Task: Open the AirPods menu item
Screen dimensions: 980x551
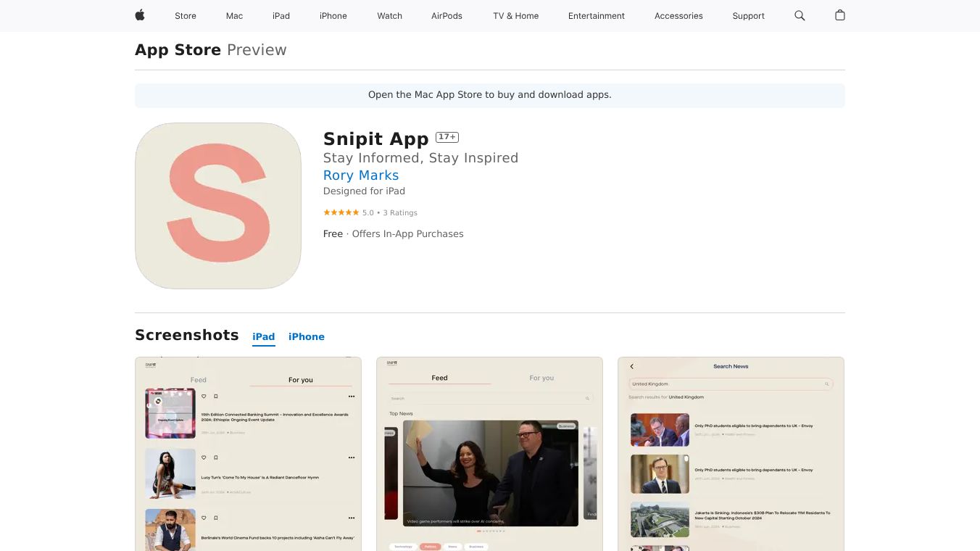Action: pyautogui.click(x=447, y=16)
